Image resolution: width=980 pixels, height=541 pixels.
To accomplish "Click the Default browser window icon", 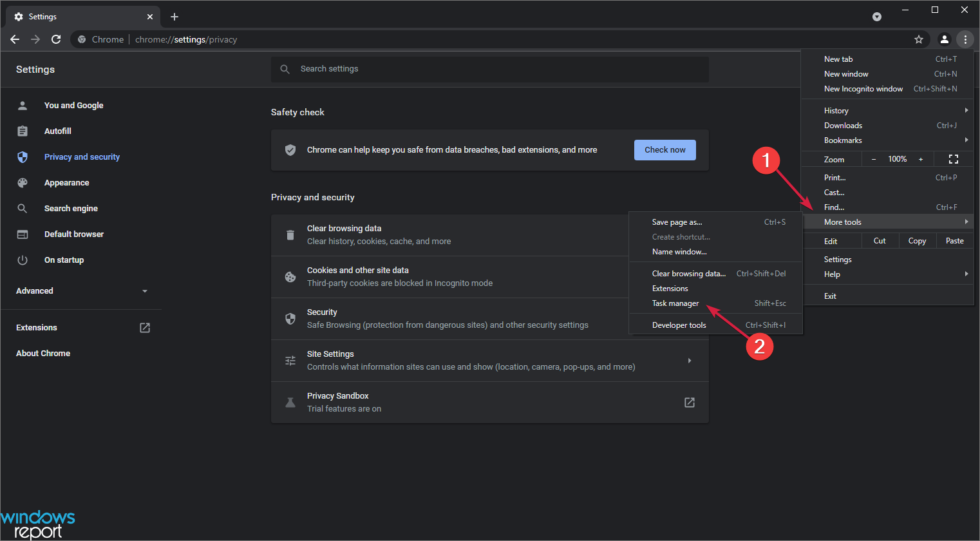I will 23,234.
